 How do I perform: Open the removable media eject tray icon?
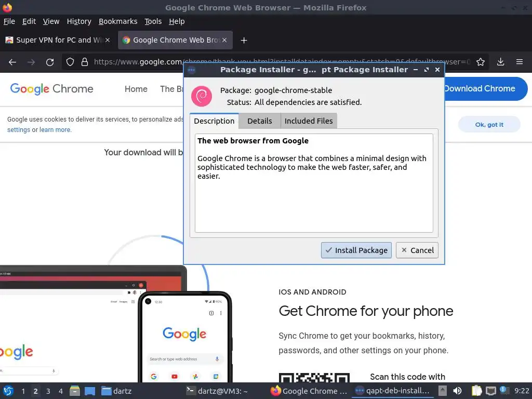click(x=442, y=391)
